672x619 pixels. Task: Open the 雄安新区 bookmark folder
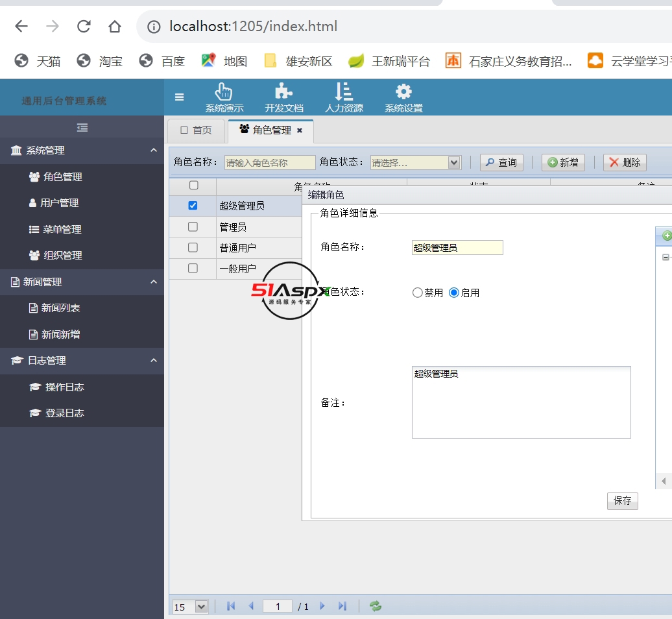[x=298, y=61]
